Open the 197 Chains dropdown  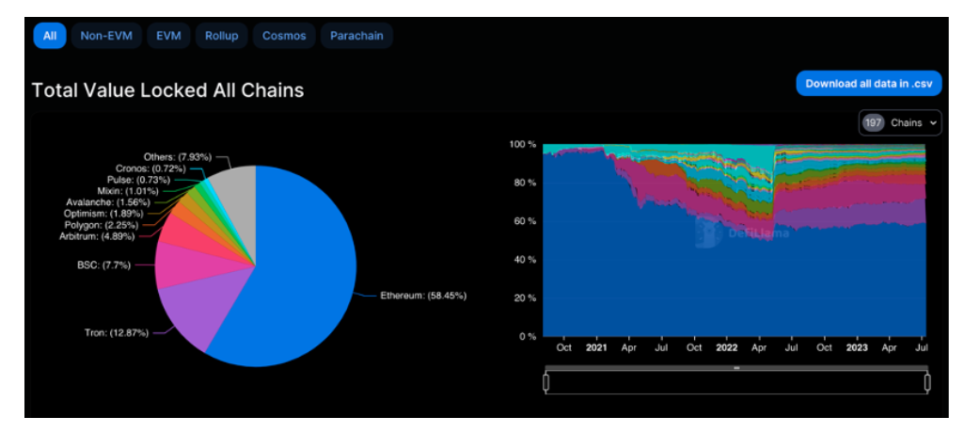900,122
